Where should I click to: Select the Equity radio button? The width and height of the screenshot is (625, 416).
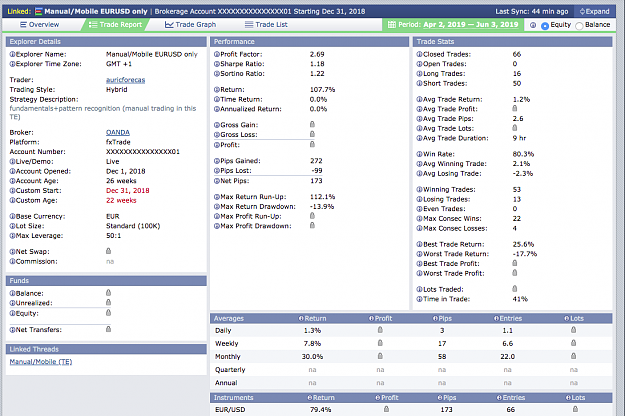tap(545, 26)
